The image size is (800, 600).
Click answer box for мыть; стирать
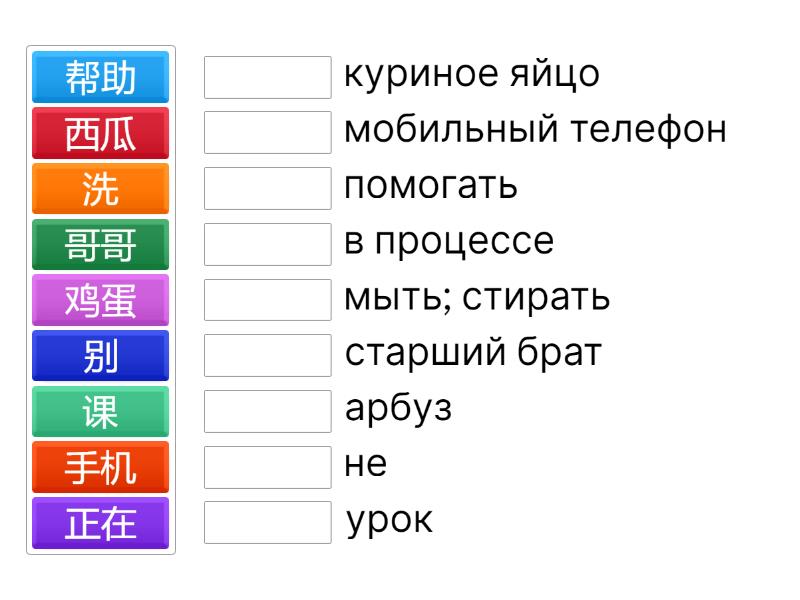coord(267,299)
